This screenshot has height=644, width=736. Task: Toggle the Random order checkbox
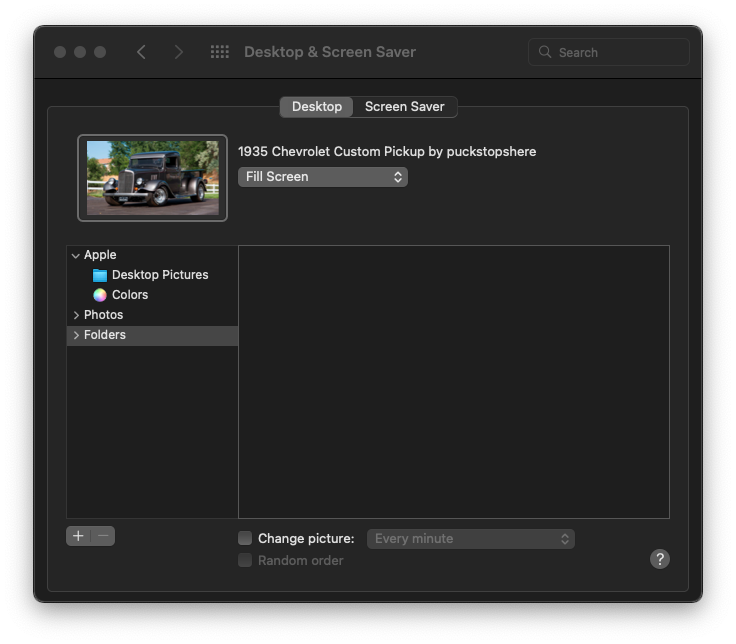(x=245, y=560)
